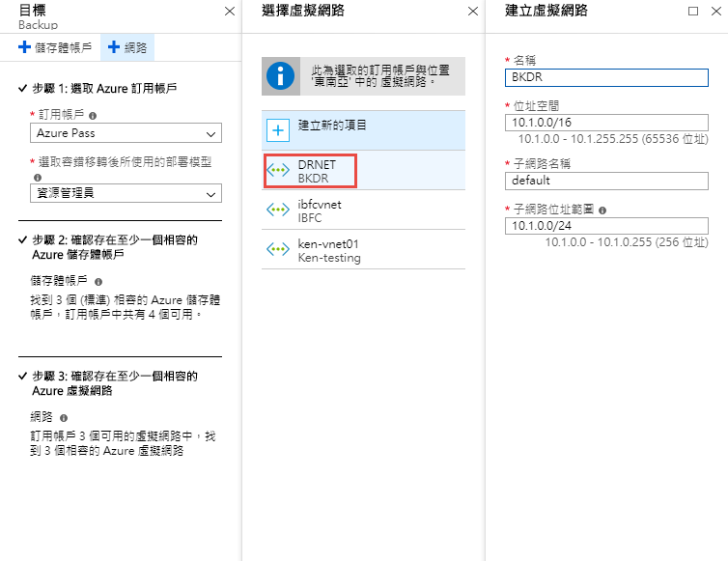Screen dimensions: 728x561
Task: Click the 位址空間 field 10.1.0.0/16
Action: coord(606,123)
